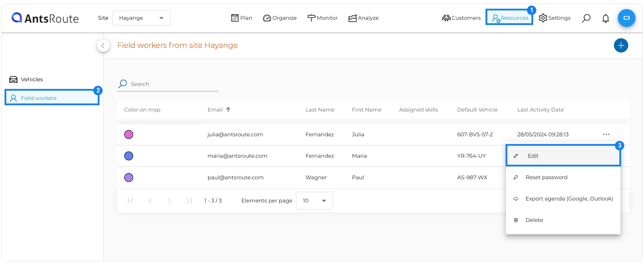Expand the Site dropdown showing Hayange
This screenshot has height=265, width=644.
click(x=141, y=18)
